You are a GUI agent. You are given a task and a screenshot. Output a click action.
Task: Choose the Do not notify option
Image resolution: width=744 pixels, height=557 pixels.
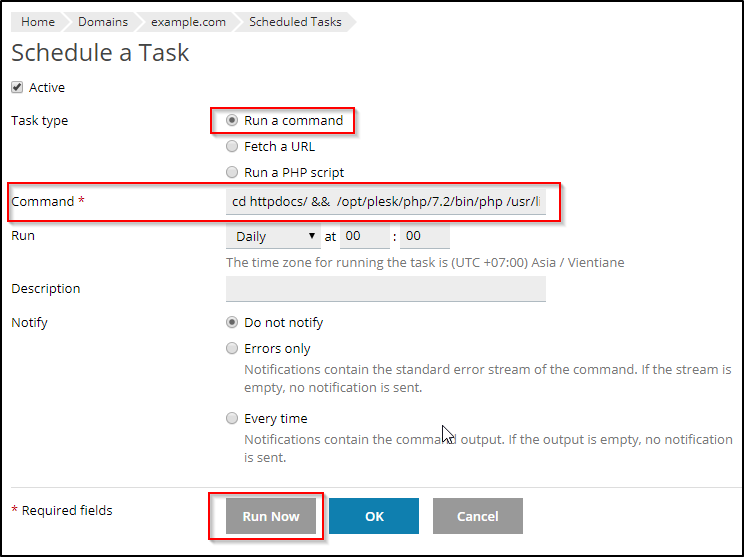pos(233,323)
